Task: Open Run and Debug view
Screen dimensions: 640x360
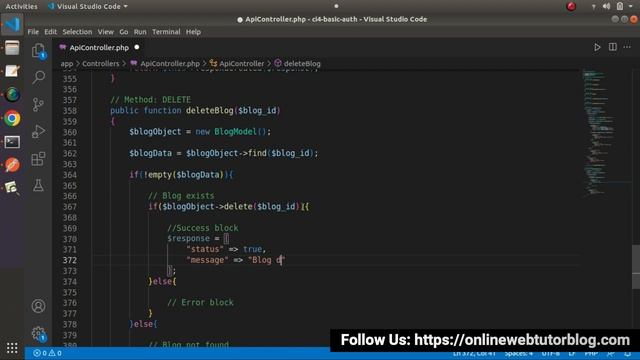Action: pyautogui.click(x=38, y=131)
